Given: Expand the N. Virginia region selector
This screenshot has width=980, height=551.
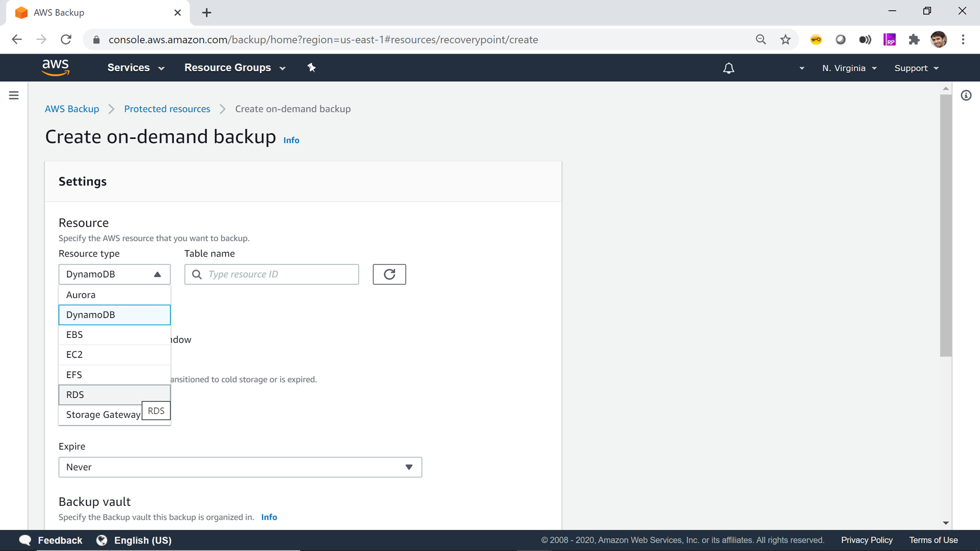Looking at the screenshot, I should 849,68.
